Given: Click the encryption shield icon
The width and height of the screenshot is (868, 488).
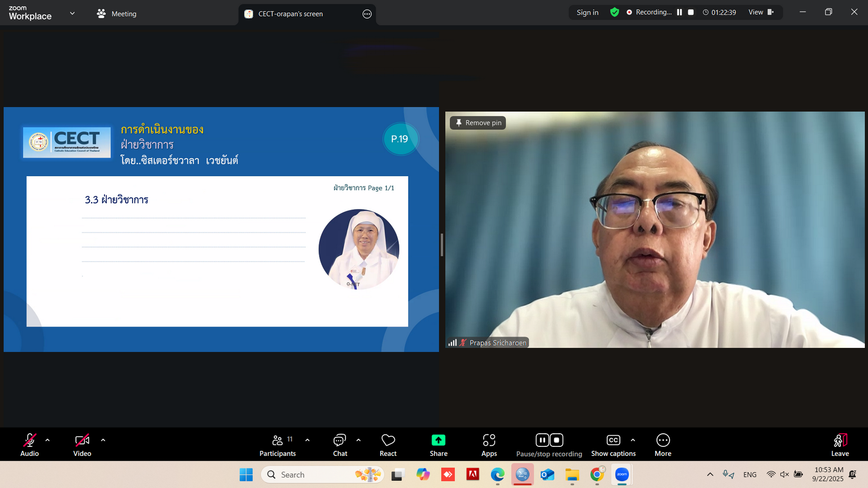Looking at the screenshot, I should [614, 12].
